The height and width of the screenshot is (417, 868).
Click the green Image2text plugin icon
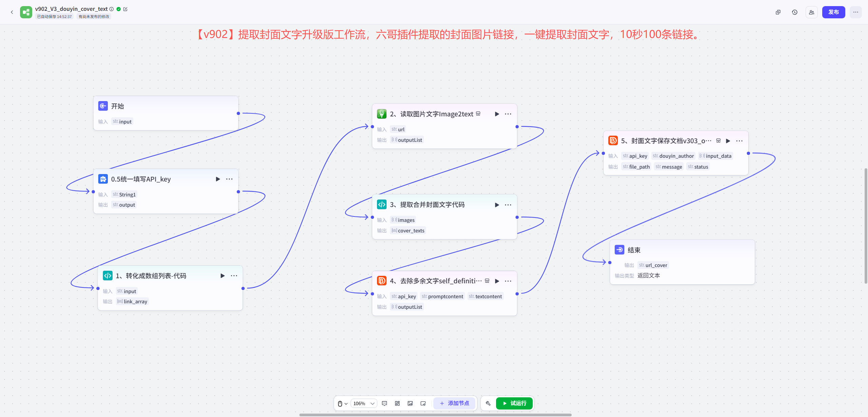382,114
